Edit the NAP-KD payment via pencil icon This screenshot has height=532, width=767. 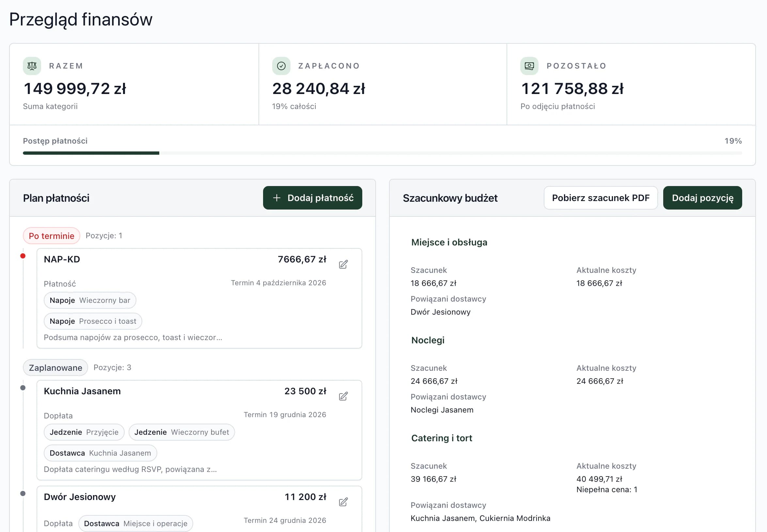[x=343, y=265]
